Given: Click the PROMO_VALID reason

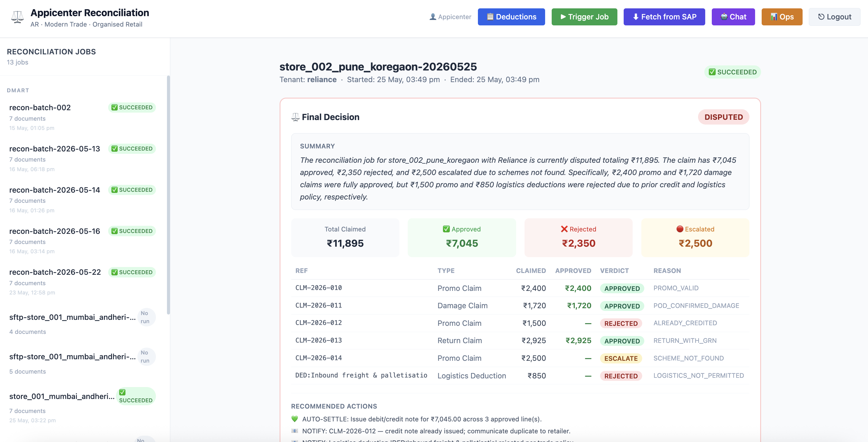Looking at the screenshot, I should [x=676, y=288].
